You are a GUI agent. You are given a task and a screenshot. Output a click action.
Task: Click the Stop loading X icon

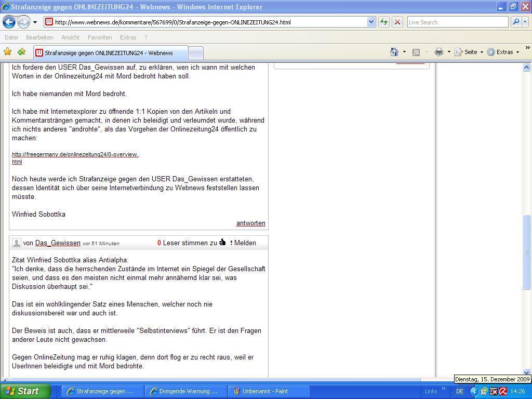point(397,22)
